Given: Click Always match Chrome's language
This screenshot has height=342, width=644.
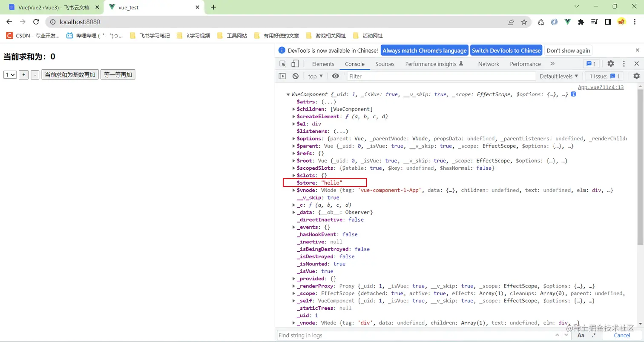Looking at the screenshot, I should click(424, 50).
